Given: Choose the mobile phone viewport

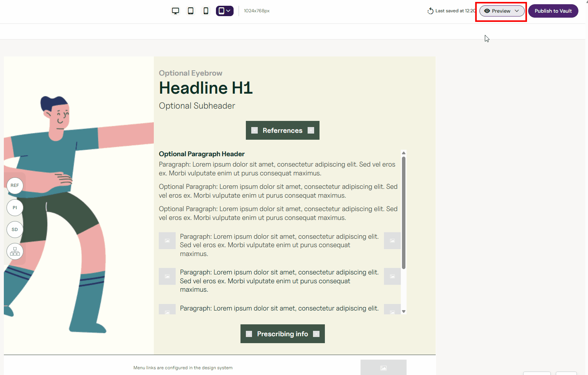Looking at the screenshot, I should point(206,11).
